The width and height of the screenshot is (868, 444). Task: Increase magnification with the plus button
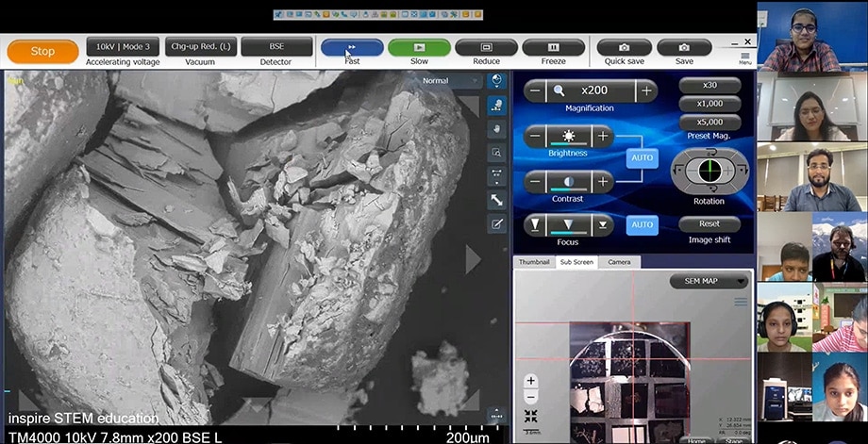646,91
